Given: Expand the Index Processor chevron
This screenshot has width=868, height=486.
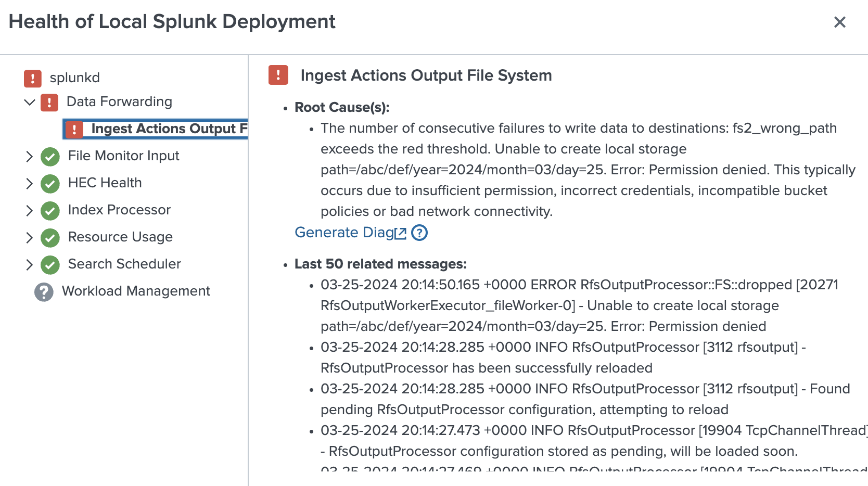Looking at the screenshot, I should coord(30,211).
